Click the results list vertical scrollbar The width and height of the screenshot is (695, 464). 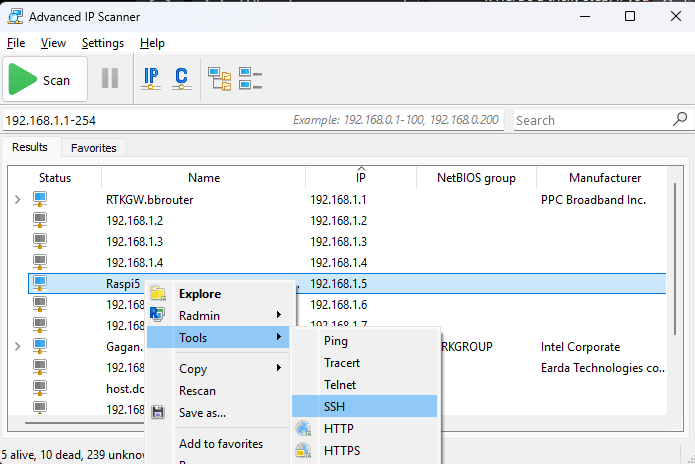[675, 259]
